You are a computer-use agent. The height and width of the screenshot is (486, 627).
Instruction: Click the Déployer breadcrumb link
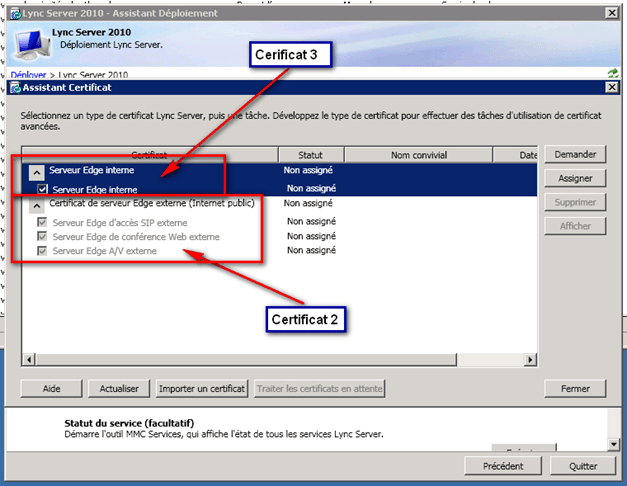(28, 75)
